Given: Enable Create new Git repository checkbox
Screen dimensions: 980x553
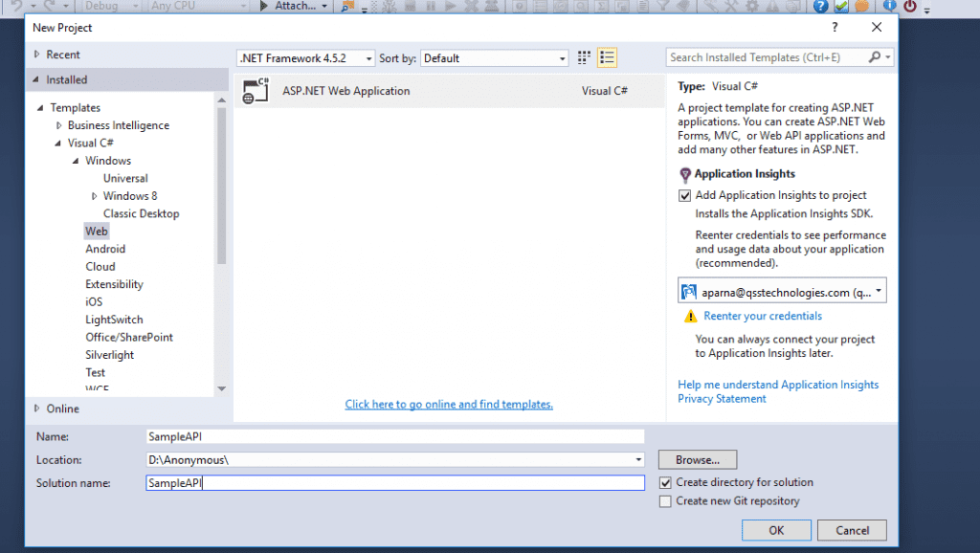Looking at the screenshot, I should click(666, 501).
